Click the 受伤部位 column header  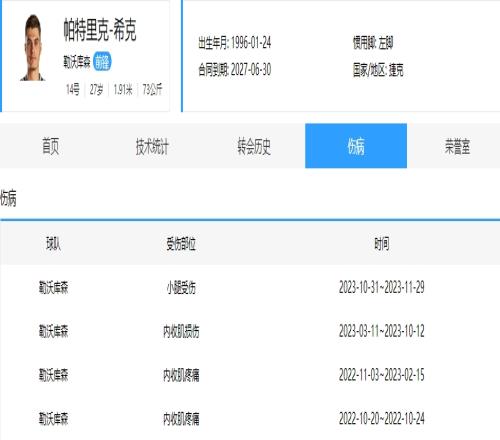tap(181, 244)
